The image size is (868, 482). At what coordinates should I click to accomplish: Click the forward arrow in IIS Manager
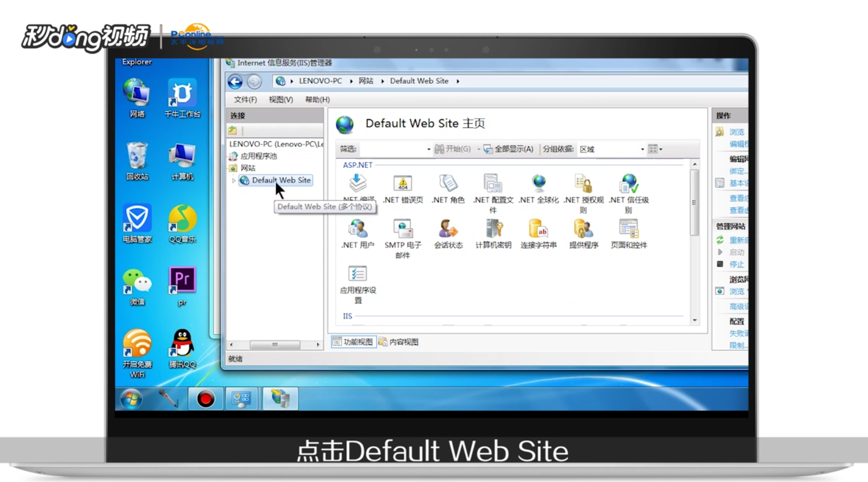click(x=254, y=82)
